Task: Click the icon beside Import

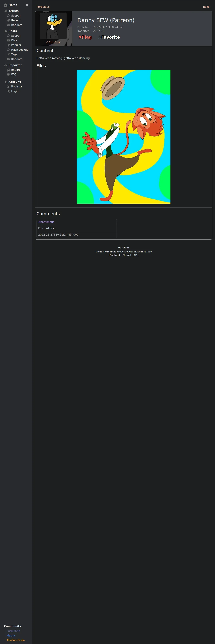Action: [x=9, y=70]
